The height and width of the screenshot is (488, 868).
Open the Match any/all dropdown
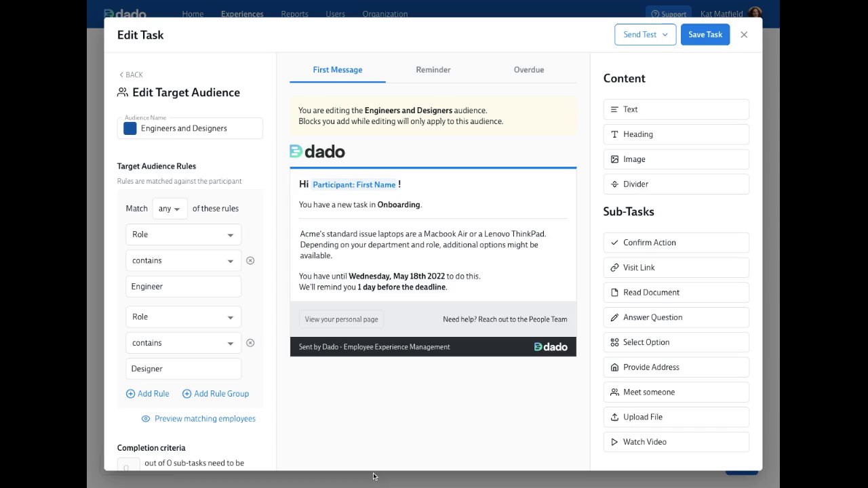tap(170, 209)
